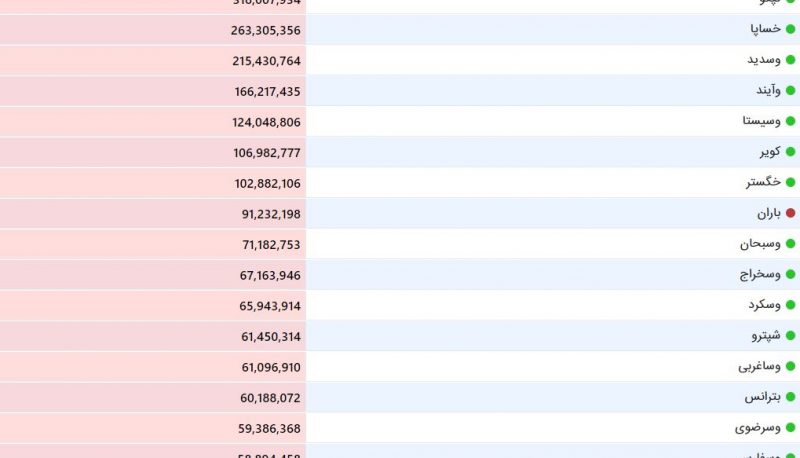Click the green dot next to بترانس

click(x=790, y=397)
